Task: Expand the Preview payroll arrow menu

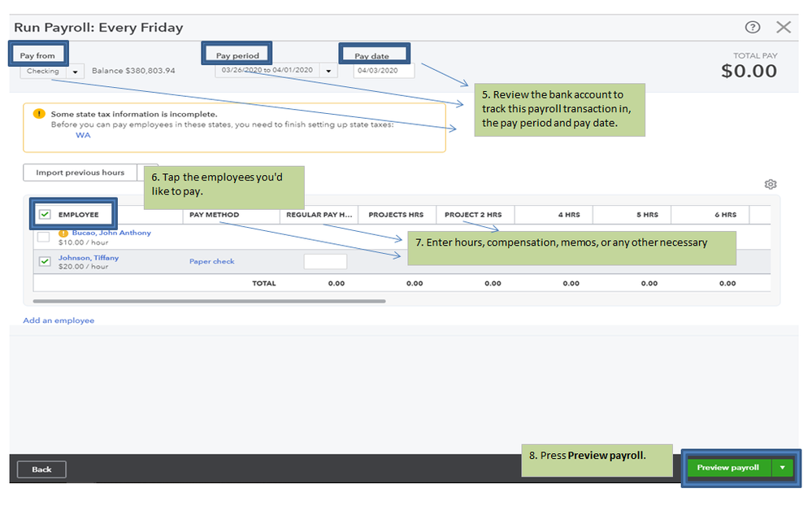Action: pyautogui.click(x=783, y=468)
